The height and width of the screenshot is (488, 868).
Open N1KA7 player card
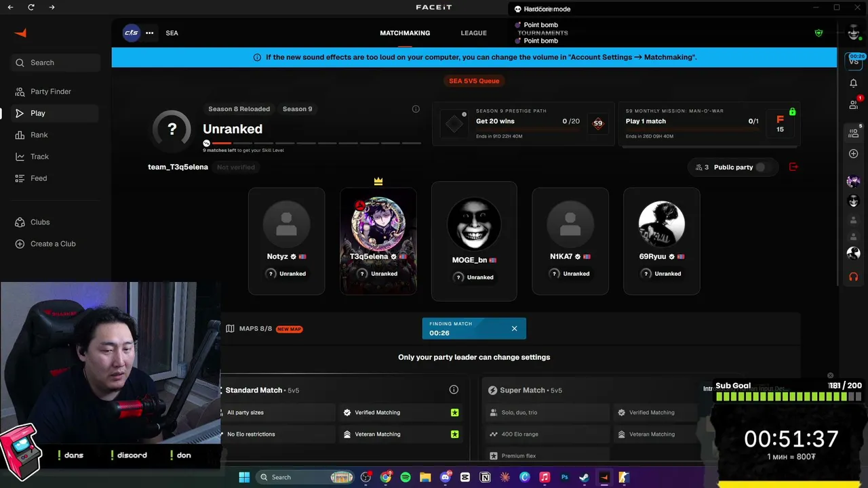click(570, 241)
